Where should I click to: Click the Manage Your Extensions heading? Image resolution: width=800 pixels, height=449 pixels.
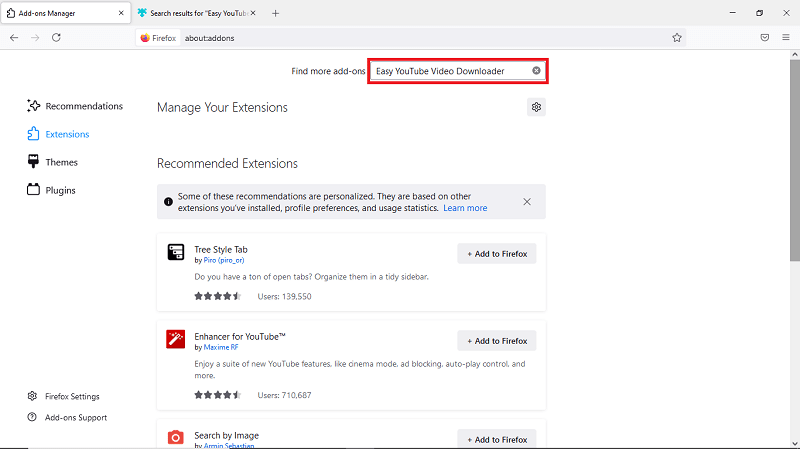[x=222, y=108]
